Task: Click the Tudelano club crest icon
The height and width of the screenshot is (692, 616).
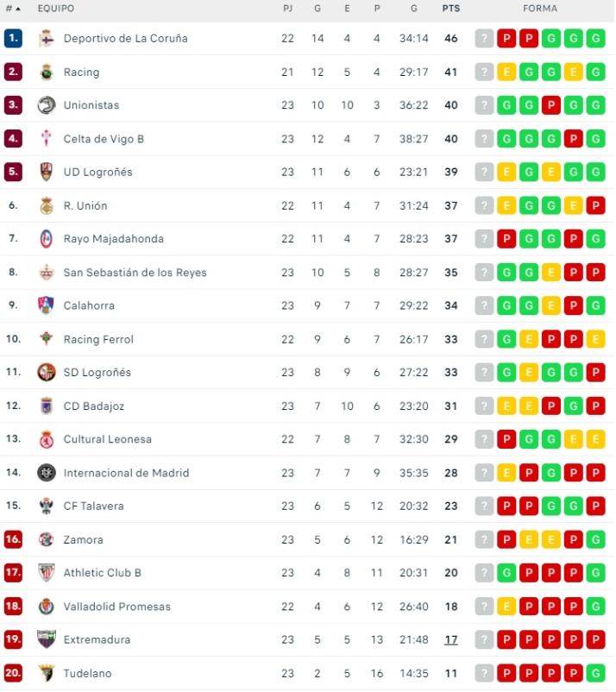Action: pyautogui.click(x=47, y=673)
